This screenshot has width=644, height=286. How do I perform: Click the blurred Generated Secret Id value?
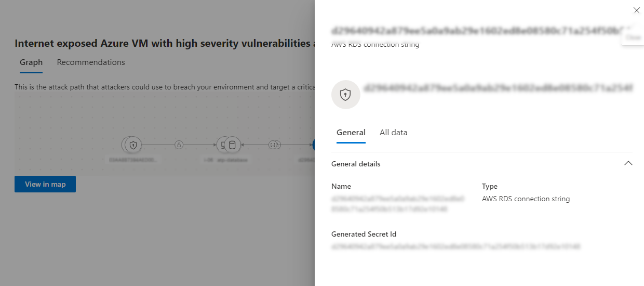[x=455, y=246]
